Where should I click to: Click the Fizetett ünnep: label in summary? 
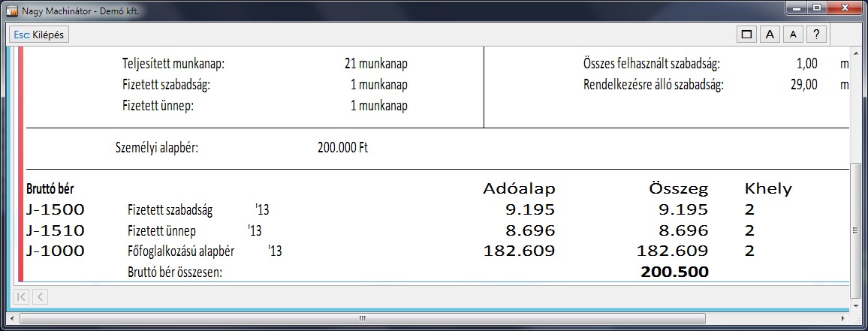click(x=158, y=107)
